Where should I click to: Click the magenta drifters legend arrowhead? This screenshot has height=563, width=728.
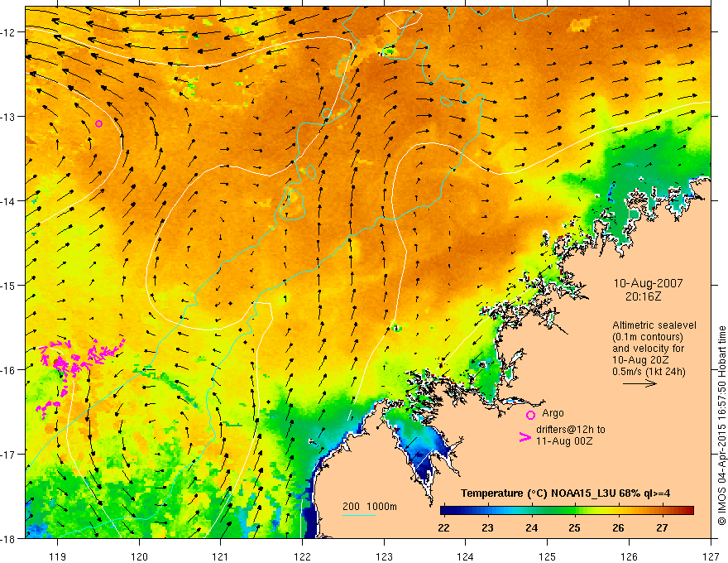pyautogui.click(x=525, y=437)
